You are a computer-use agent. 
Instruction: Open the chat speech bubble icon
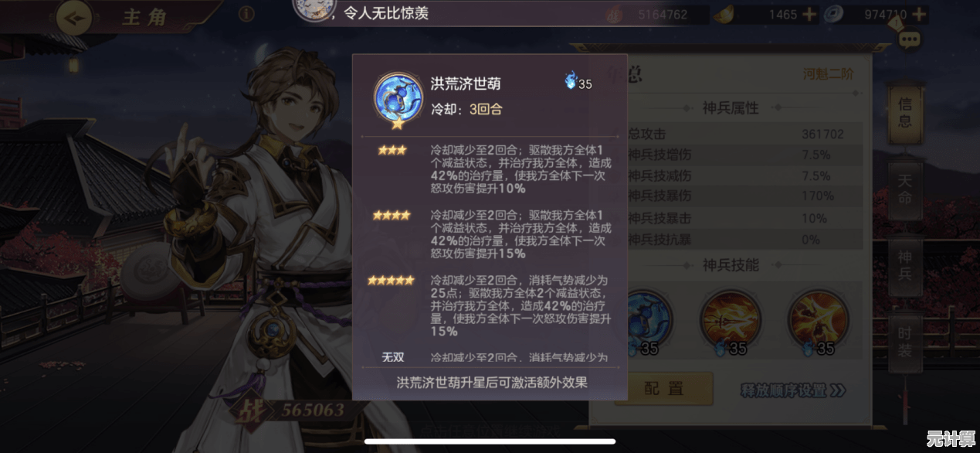(x=909, y=39)
